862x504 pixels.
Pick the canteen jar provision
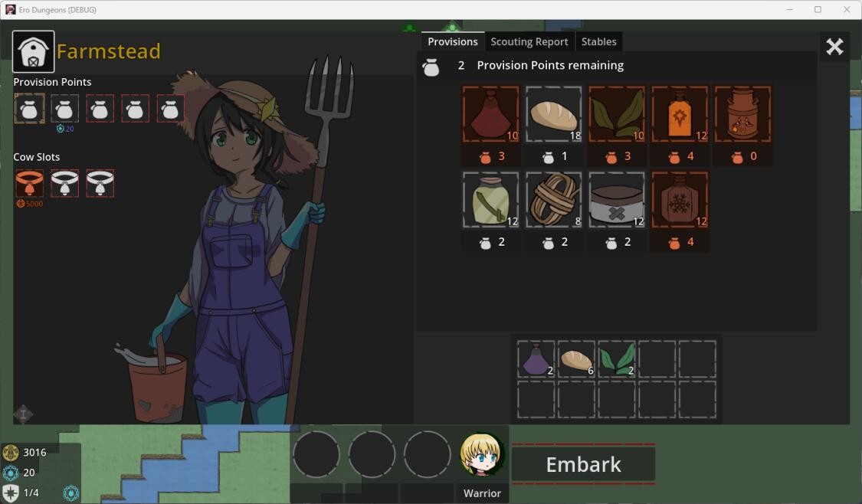pos(490,200)
